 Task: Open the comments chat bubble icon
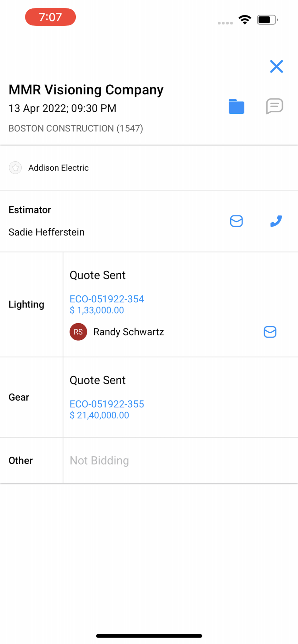274,106
